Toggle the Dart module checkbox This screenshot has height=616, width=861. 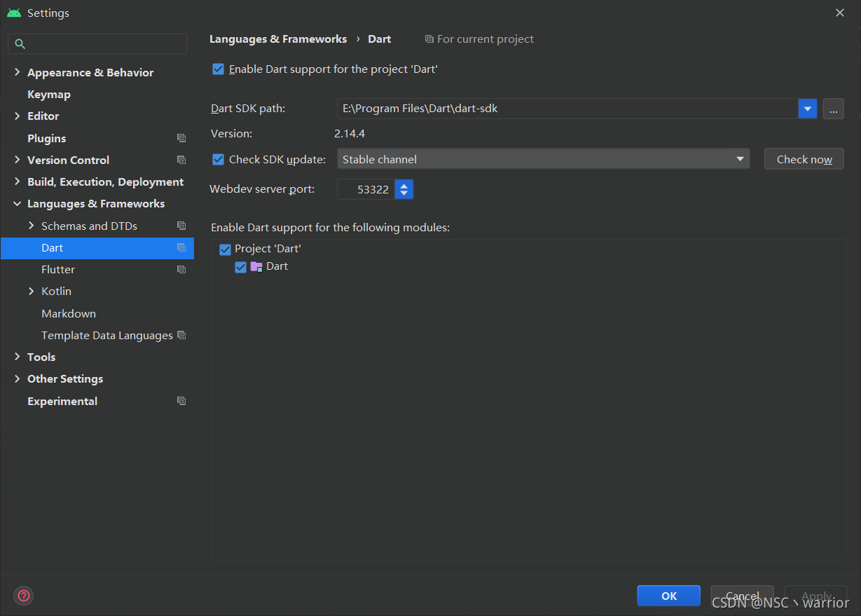[x=240, y=266]
